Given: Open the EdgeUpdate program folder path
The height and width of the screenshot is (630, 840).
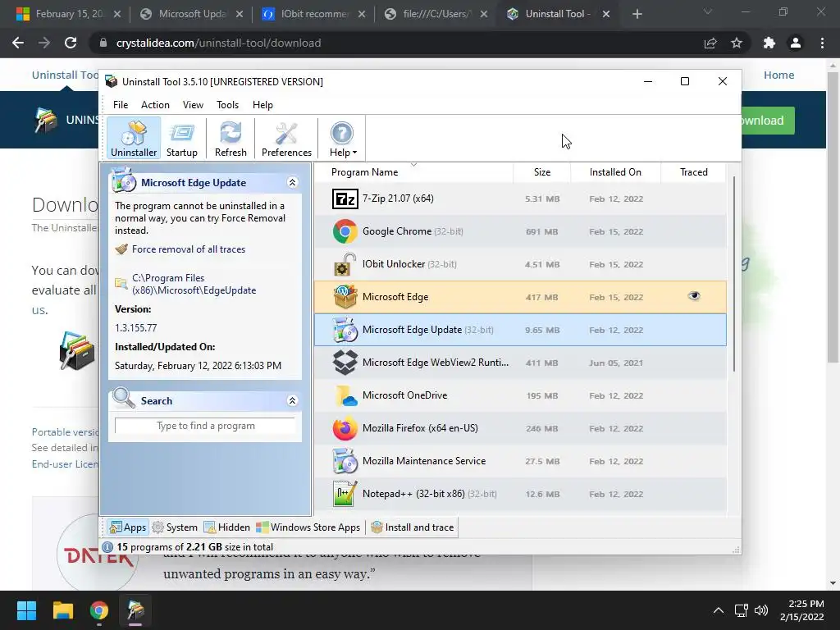Looking at the screenshot, I should pyautogui.click(x=194, y=284).
